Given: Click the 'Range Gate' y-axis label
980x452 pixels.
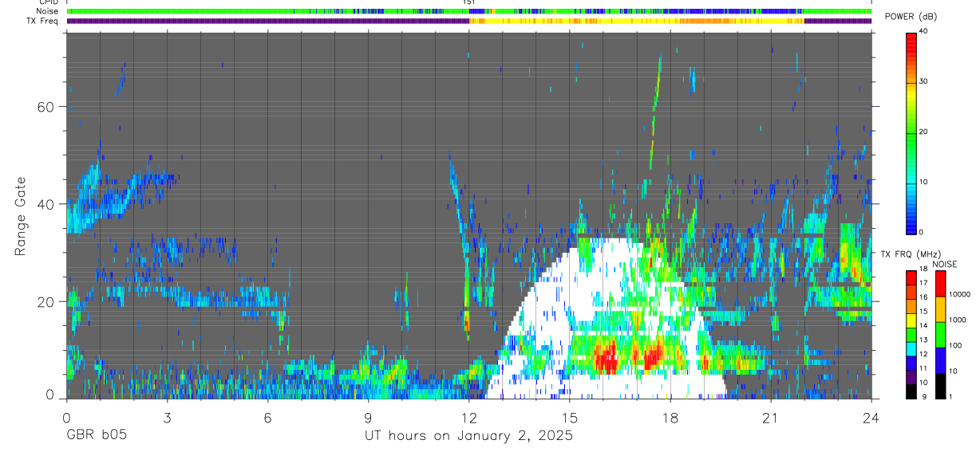Looking at the screenshot, I should click(21, 216).
